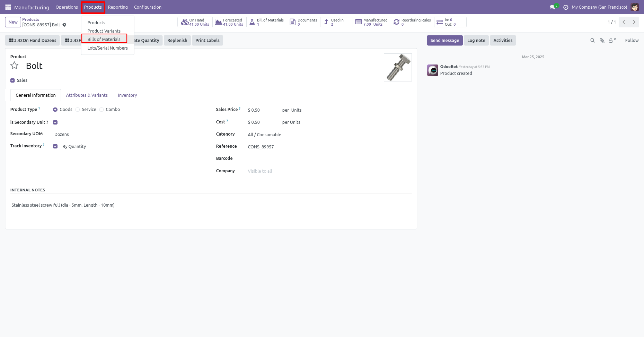
Task: Go to next record with right chevron
Action: tap(634, 22)
